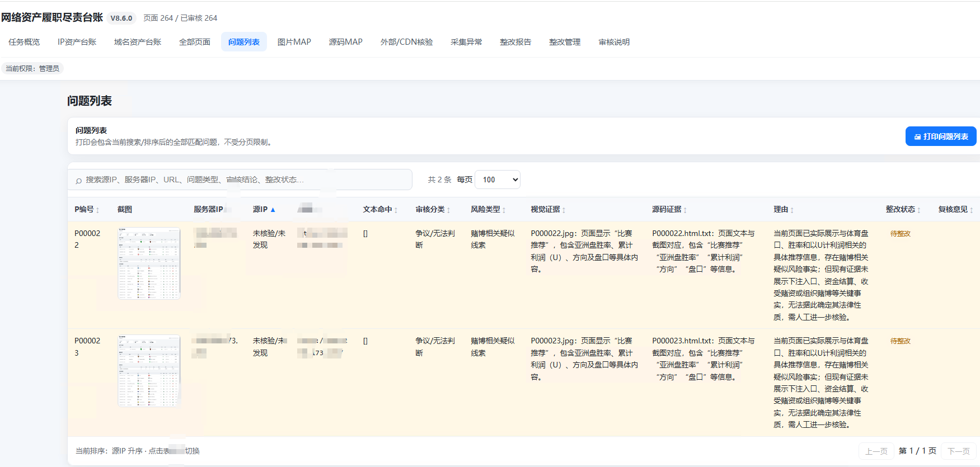This screenshot has width=980, height=467.
Task: Open the 域名资产台账 tab
Action: click(x=138, y=42)
